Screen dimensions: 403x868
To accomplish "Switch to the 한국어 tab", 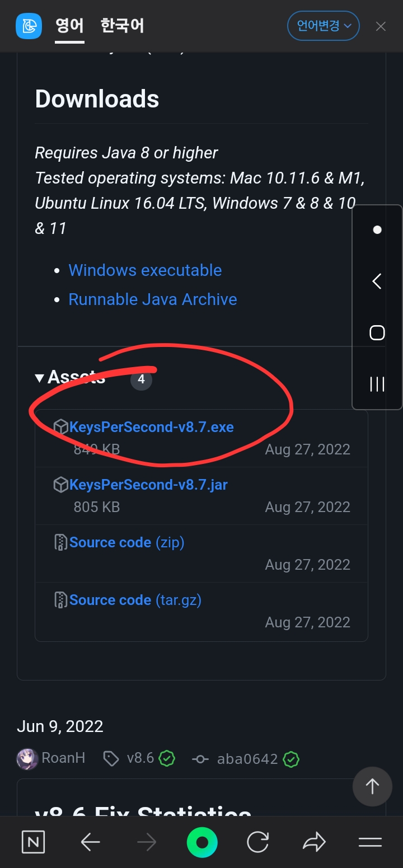I will (121, 25).
